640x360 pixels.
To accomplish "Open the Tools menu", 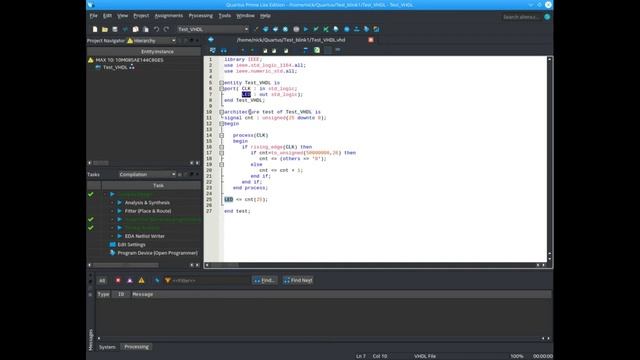I will click(x=224, y=16).
